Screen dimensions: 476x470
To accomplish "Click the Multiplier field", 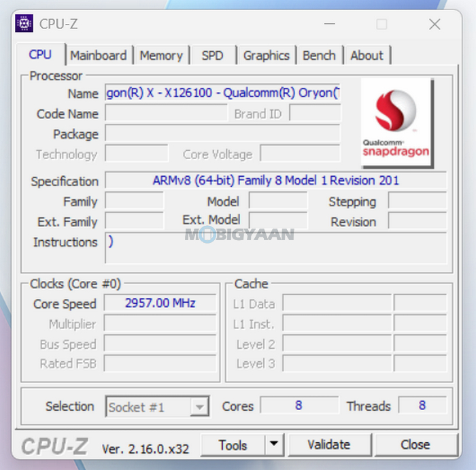I will pyautogui.click(x=160, y=323).
